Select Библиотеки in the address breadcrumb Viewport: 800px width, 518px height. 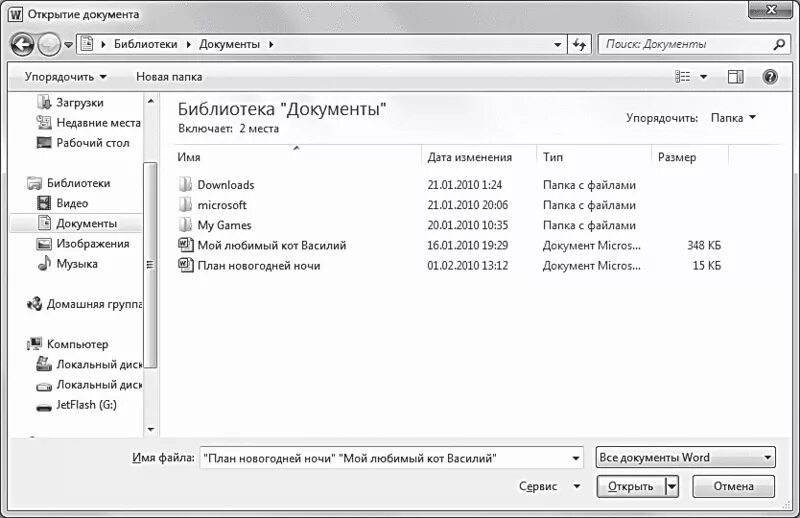coord(145,44)
